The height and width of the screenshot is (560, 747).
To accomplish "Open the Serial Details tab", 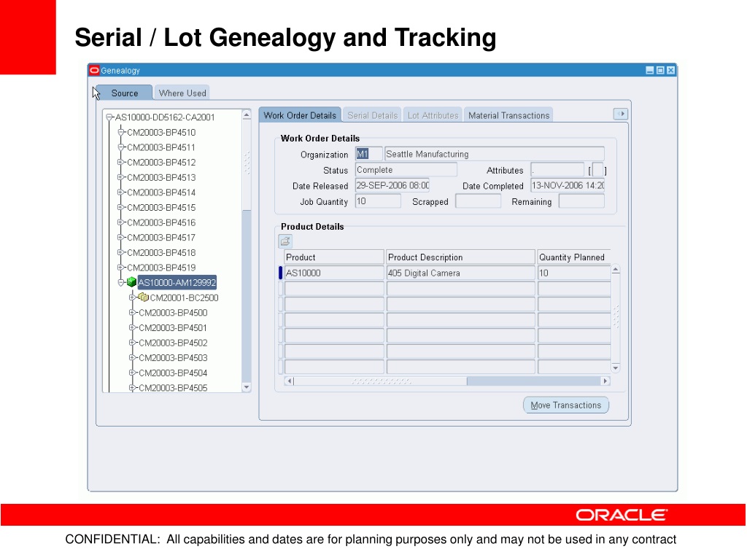I will pos(372,115).
